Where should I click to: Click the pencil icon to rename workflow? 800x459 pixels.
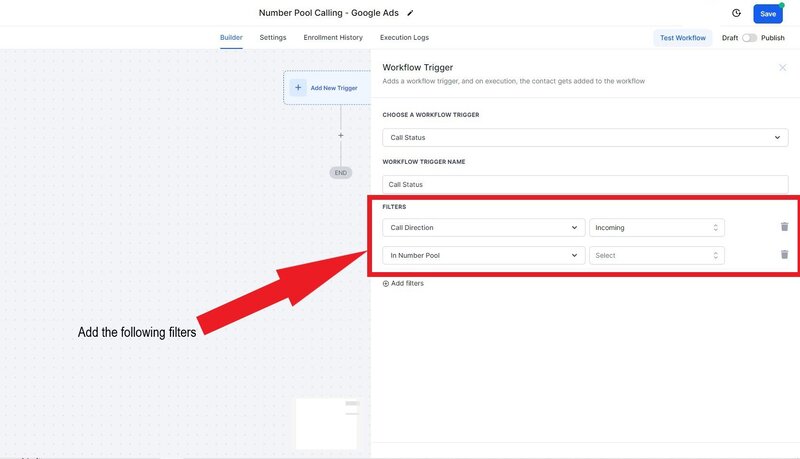coord(410,13)
